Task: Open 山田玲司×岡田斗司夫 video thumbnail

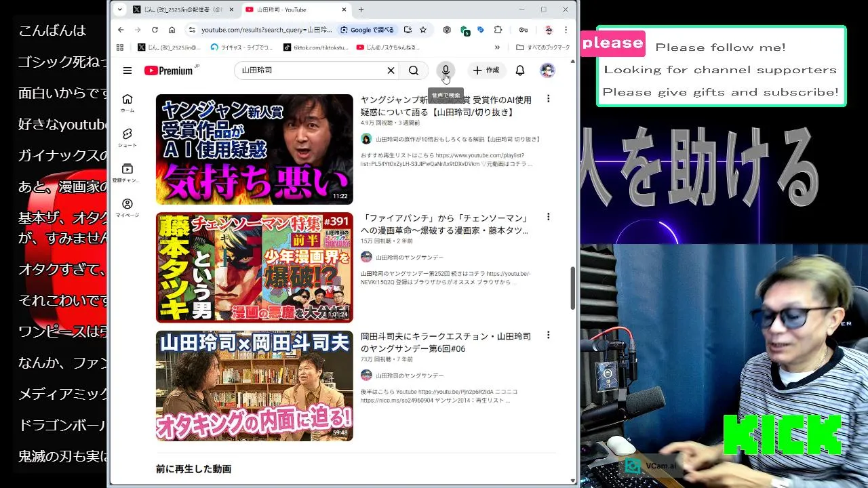Action: pos(254,386)
